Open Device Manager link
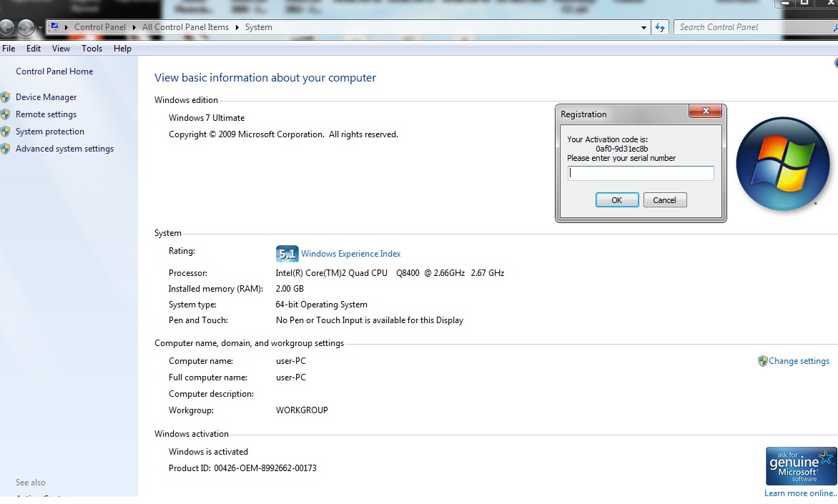The width and height of the screenshot is (838, 504). click(46, 97)
